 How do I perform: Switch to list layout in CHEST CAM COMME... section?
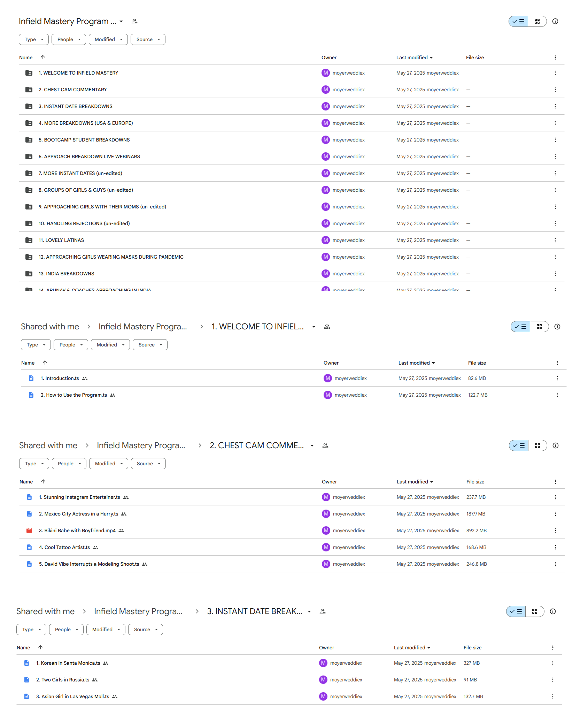[x=519, y=445]
